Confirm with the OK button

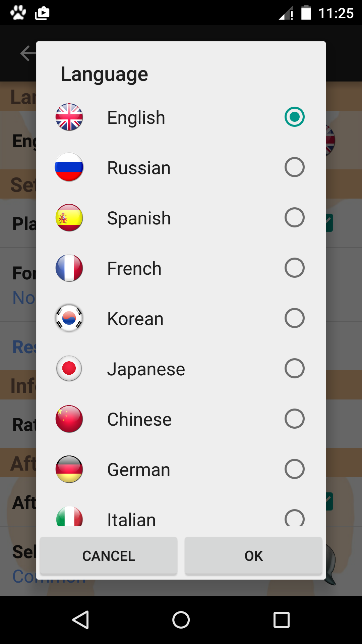pyautogui.click(x=253, y=556)
